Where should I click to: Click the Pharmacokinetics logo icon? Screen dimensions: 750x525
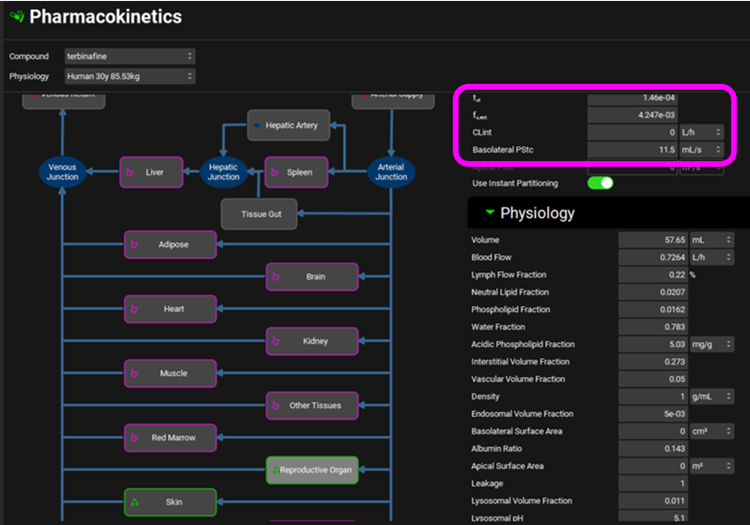16,17
